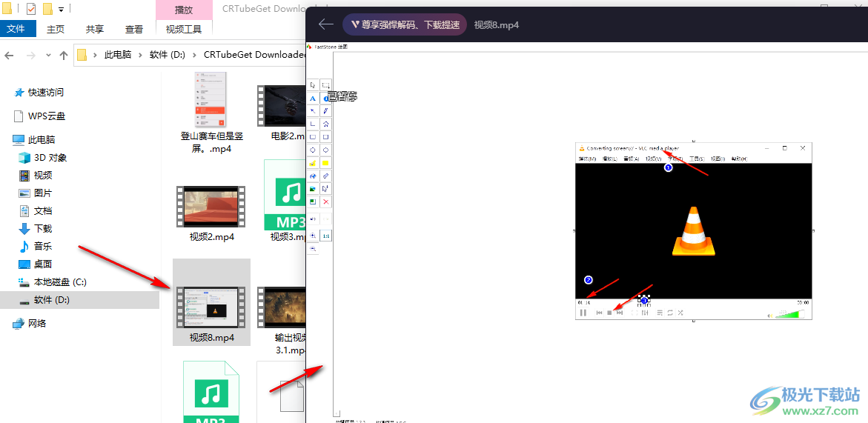Screen dimensions: 868x423
Task: Click the properties icon in quick access toolbar
Action: [x=31, y=8]
